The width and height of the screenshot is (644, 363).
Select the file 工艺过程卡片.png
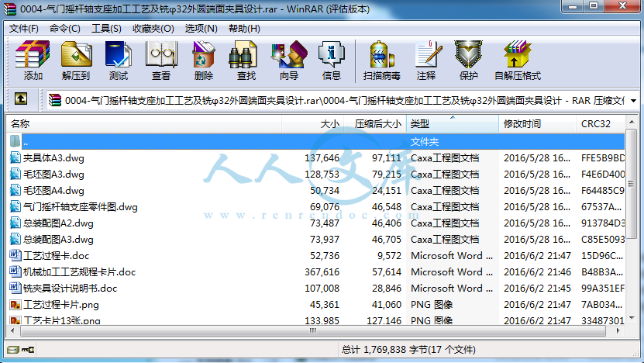(60, 305)
